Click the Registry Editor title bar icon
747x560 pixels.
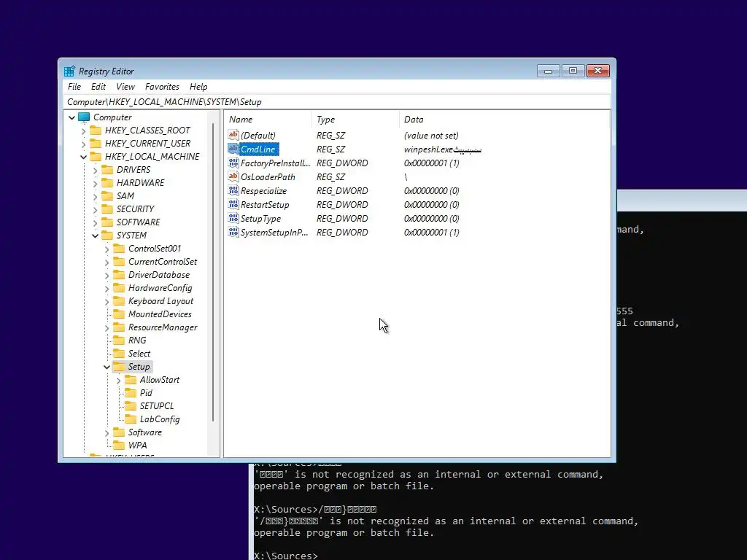click(69, 71)
